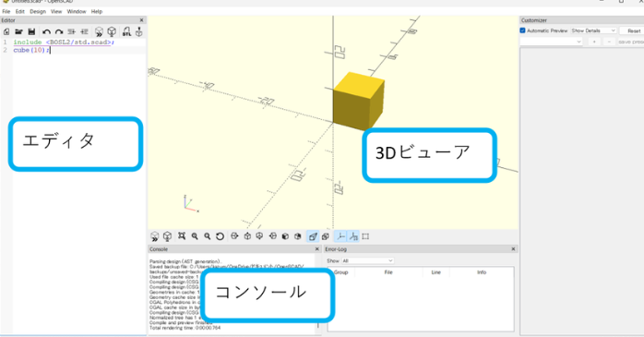
Task: Click the include BOSL2/std.scad code line
Action: [x=64, y=42]
